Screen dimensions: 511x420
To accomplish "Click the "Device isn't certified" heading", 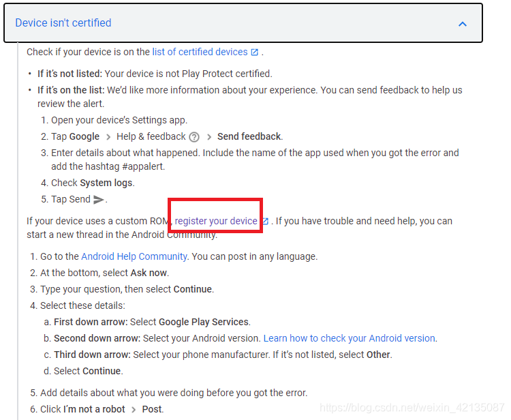I will point(63,22).
